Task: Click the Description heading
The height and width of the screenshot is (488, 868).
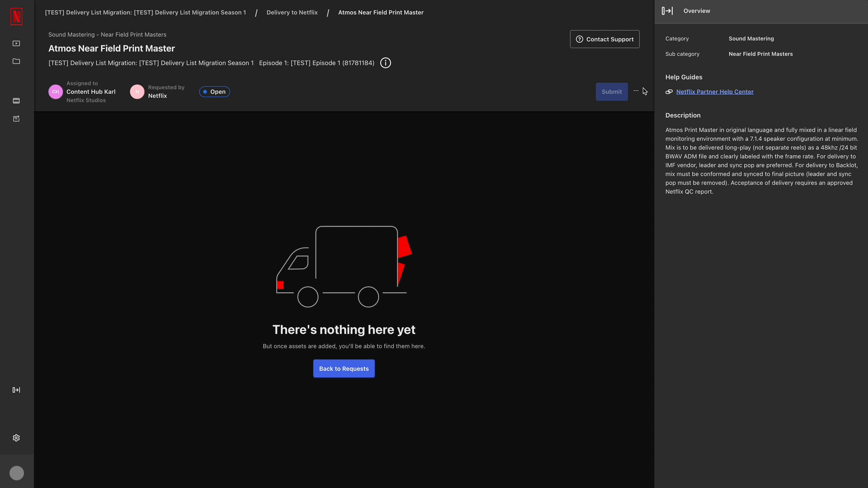Action: [x=683, y=115]
